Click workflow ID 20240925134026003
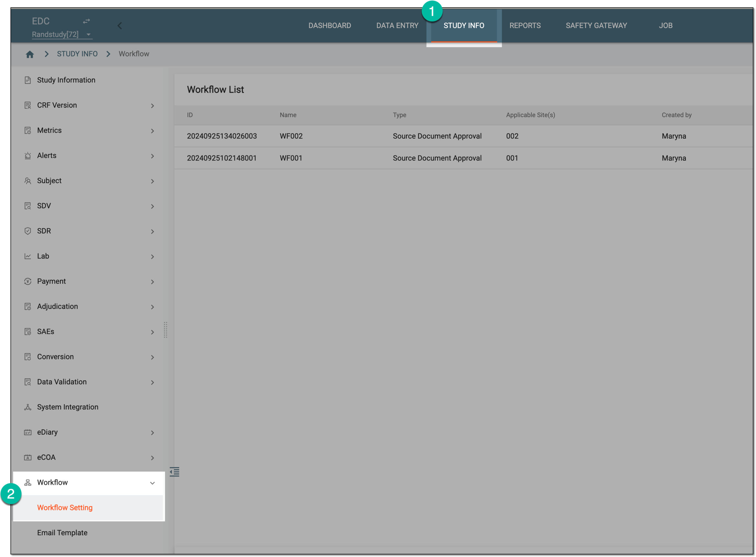756x557 pixels. tap(222, 136)
